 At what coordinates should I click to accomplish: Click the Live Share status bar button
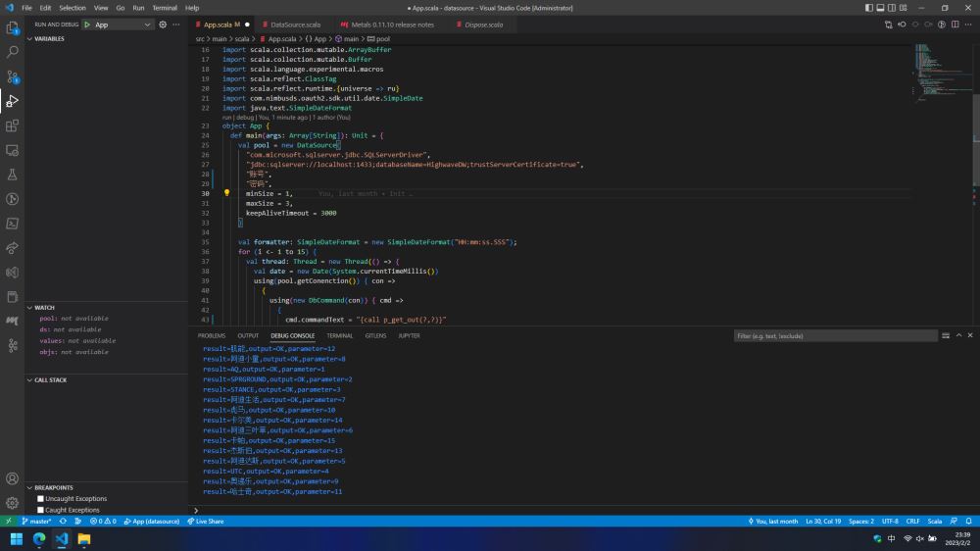click(x=206, y=522)
